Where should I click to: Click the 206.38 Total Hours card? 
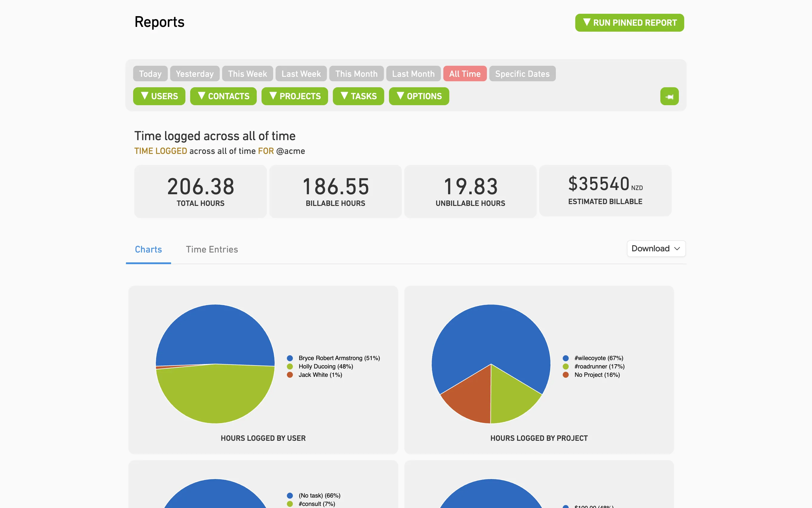tap(200, 192)
